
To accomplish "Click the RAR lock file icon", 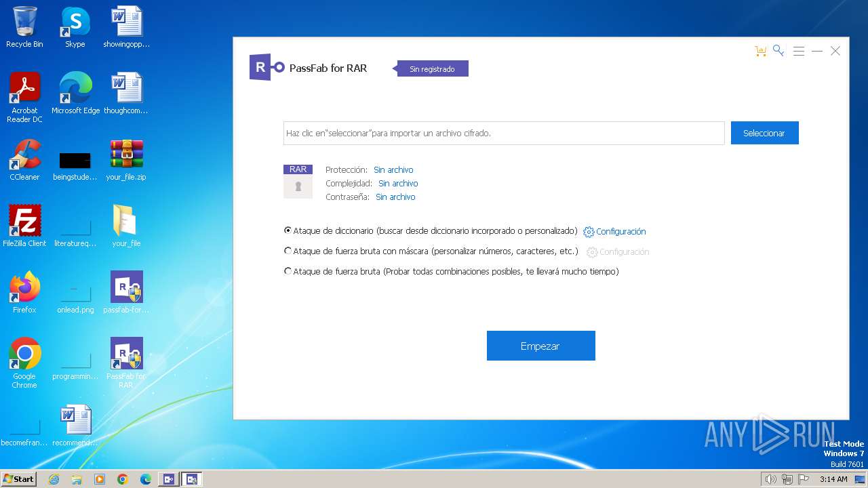I will (x=298, y=182).
